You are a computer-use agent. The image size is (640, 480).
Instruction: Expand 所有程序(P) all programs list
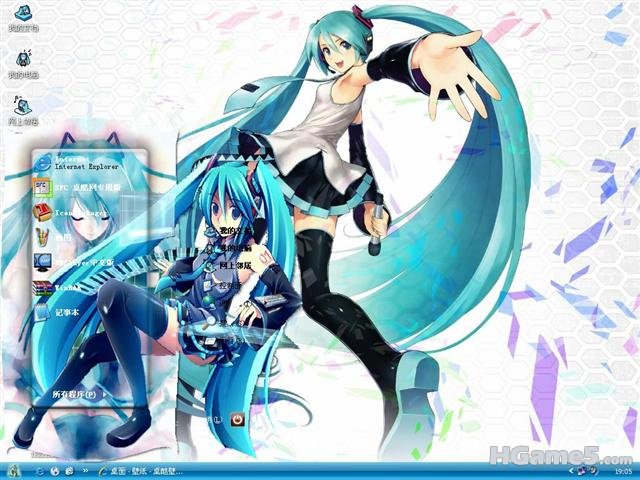pyautogui.click(x=79, y=394)
